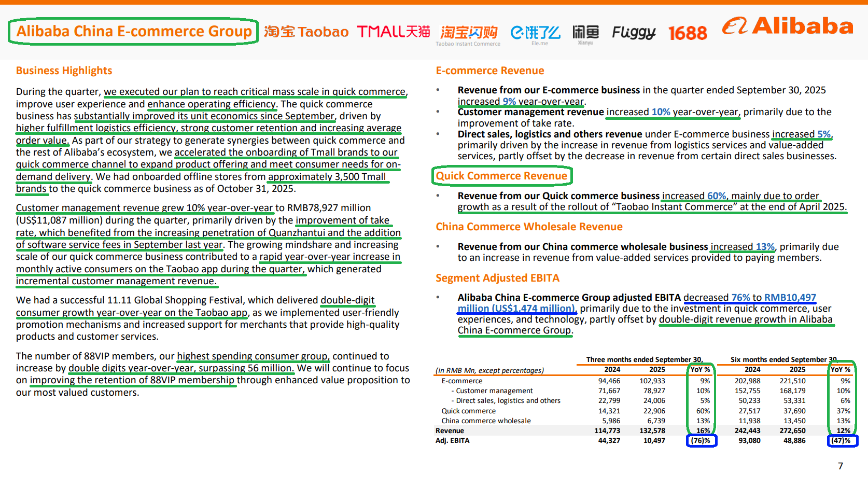Click the blue 13% wholesale increase figure
The image size is (868, 487).
click(x=765, y=247)
